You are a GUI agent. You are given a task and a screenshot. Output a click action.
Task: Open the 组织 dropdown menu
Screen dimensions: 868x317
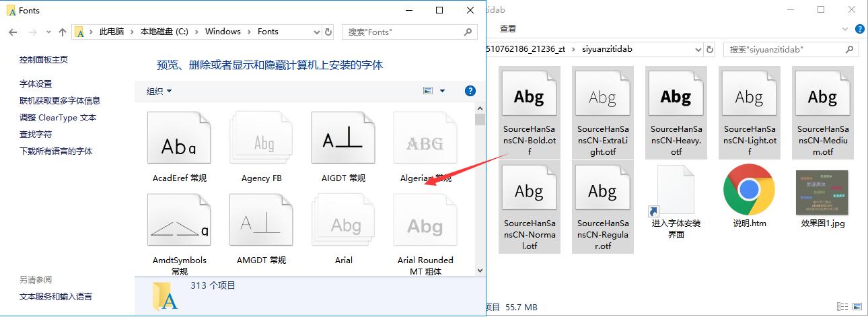point(159,91)
